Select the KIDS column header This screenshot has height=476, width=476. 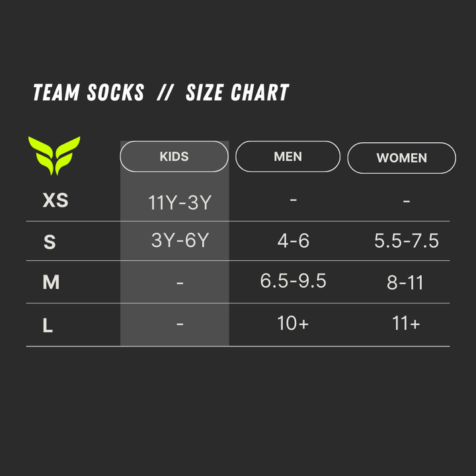pos(174,157)
